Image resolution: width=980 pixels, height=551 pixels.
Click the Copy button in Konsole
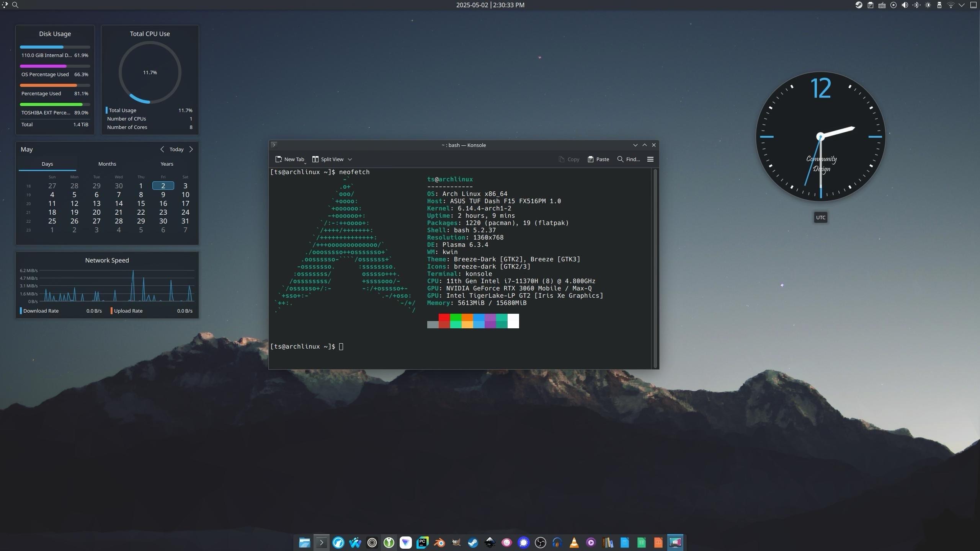[x=569, y=159]
